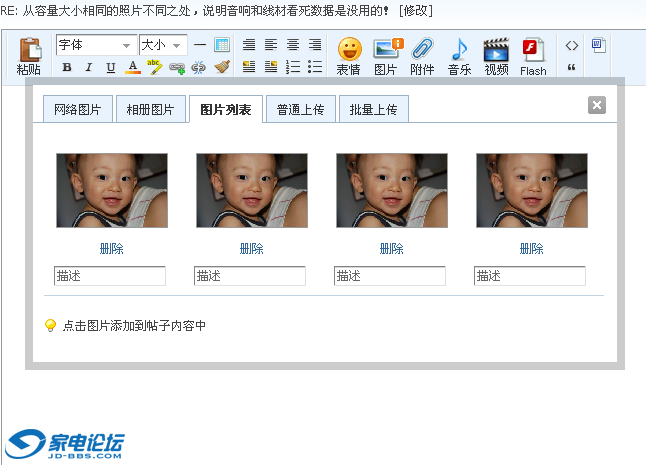646x465 pixels.
Task: Click 删除 under the fourth photo
Action: [532, 248]
